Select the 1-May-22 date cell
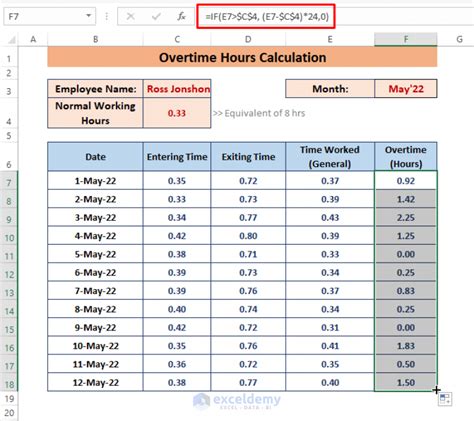The height and width of the screenshot is (421, 474). (95, 181)
